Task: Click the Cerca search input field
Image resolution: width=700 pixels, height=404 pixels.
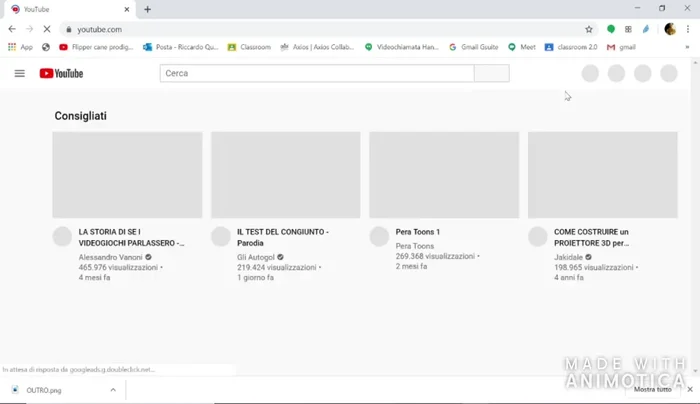Action: 317,73
